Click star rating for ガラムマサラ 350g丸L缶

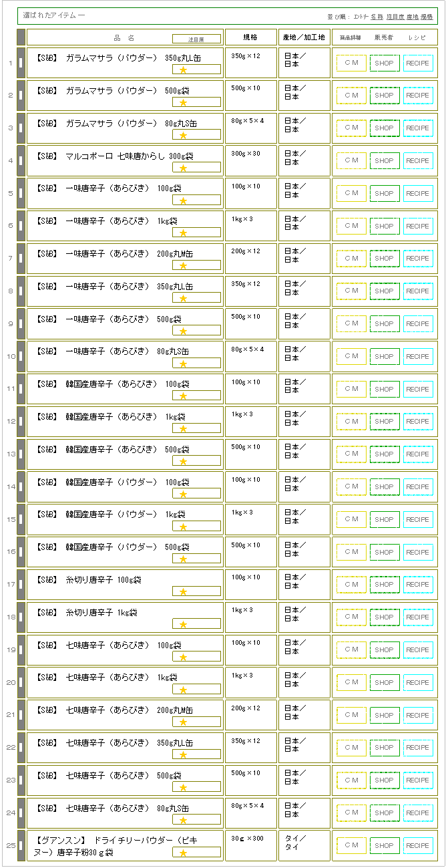pyautogui.click(x=183, y=69)
